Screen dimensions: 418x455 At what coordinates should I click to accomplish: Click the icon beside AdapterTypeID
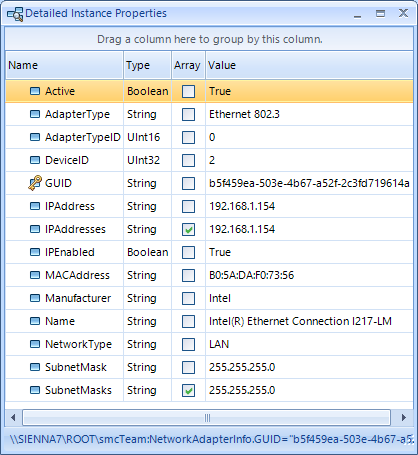point(35,137)
